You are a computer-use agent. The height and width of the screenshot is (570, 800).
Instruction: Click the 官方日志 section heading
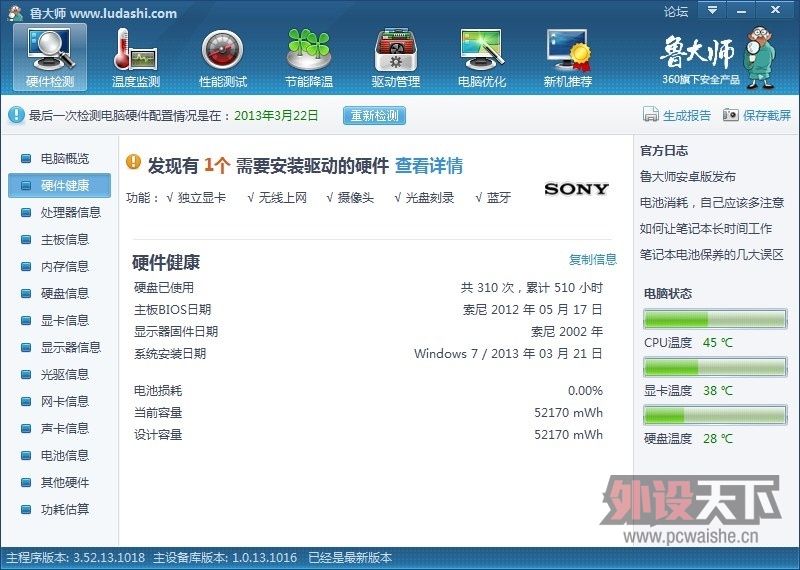664,151
